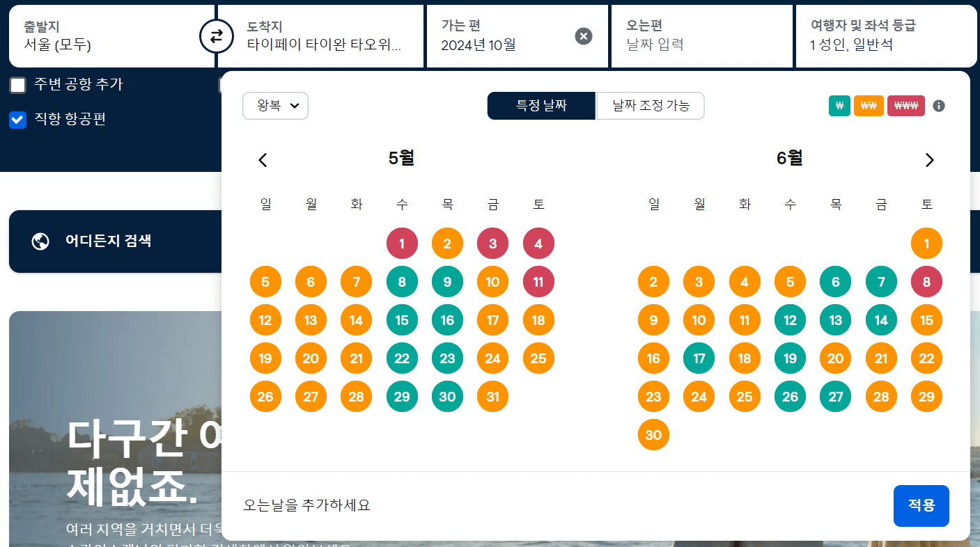Open the price legend info icon
980x547 pixels.
pos(938,106)
